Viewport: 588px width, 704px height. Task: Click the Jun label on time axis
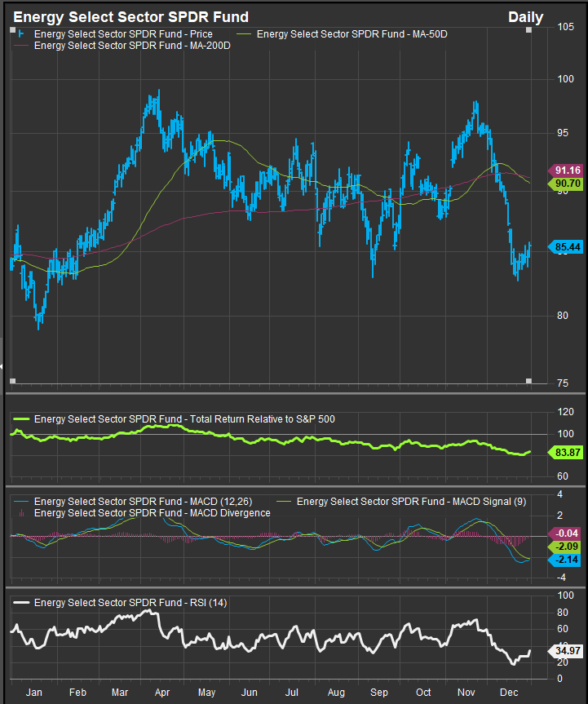click(x=250, y=693)
